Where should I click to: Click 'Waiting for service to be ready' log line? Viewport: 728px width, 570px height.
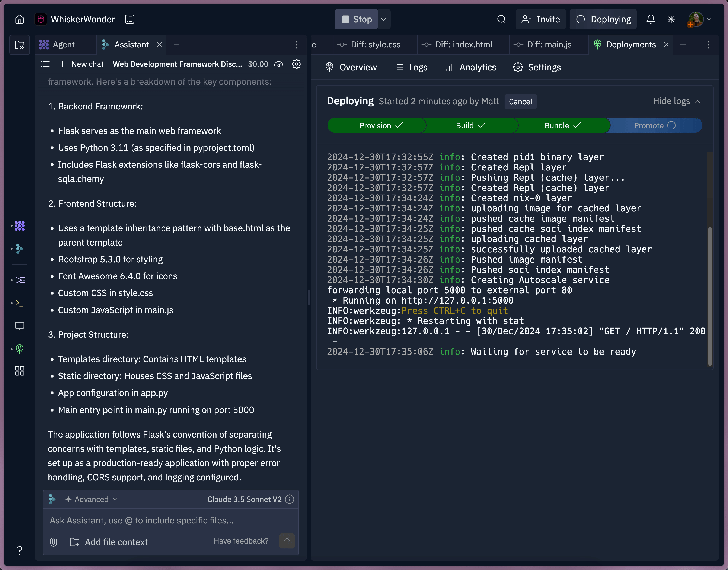point(481,352)
